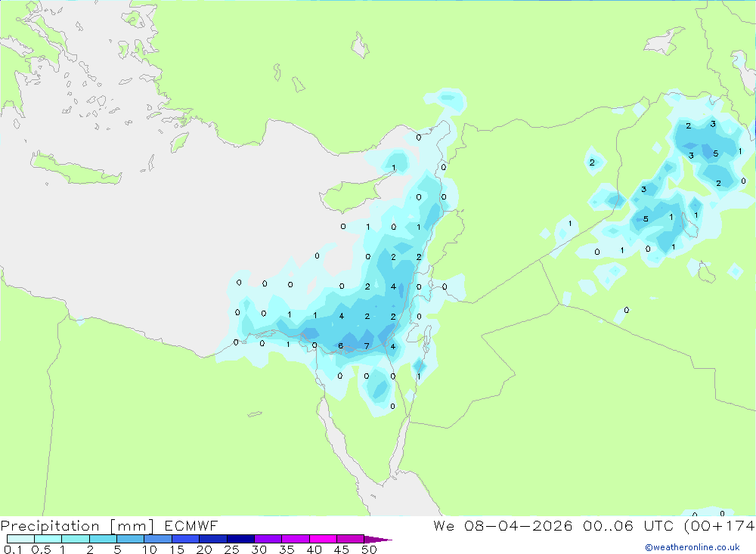Click the '15' legend scale label

click(x=177, y=549)
